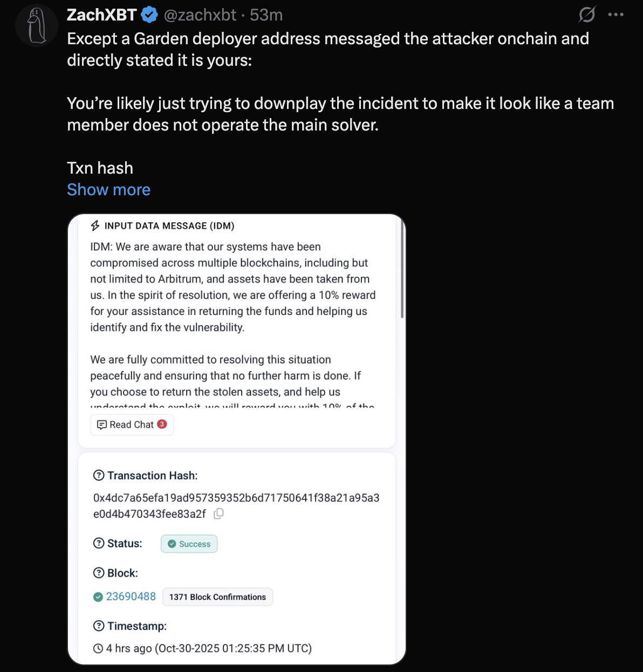Click the chat bubble icon on Read Chat
The width and height of the screenshot is (643, 672).
(x=102, y=424)
